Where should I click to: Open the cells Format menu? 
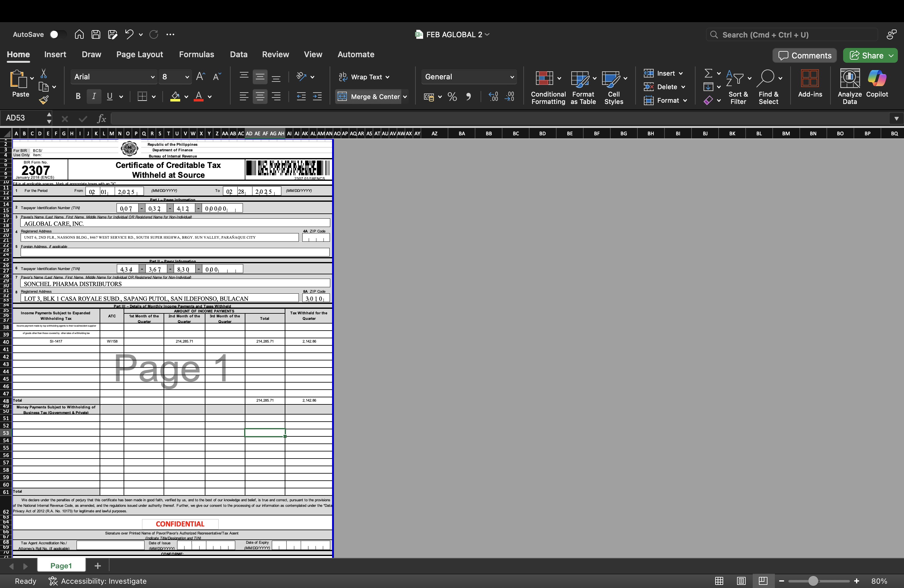pyautogui.click(x=665, y=101)
